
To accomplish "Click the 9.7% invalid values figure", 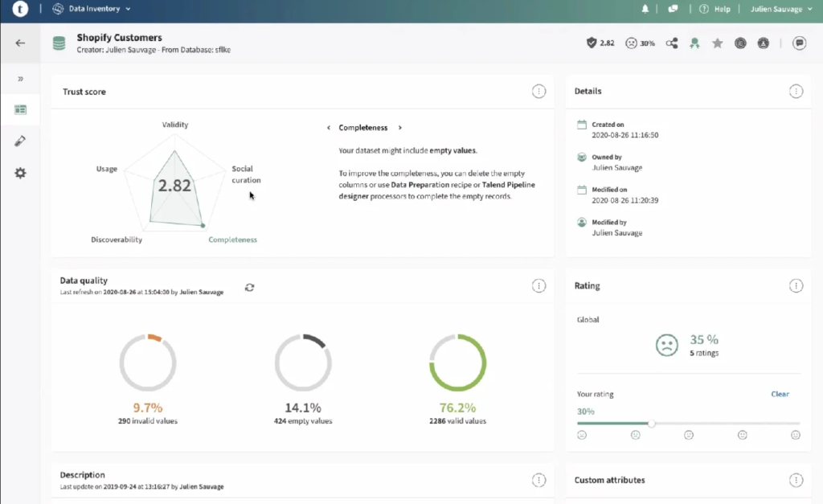I will (x=148, y=408).
